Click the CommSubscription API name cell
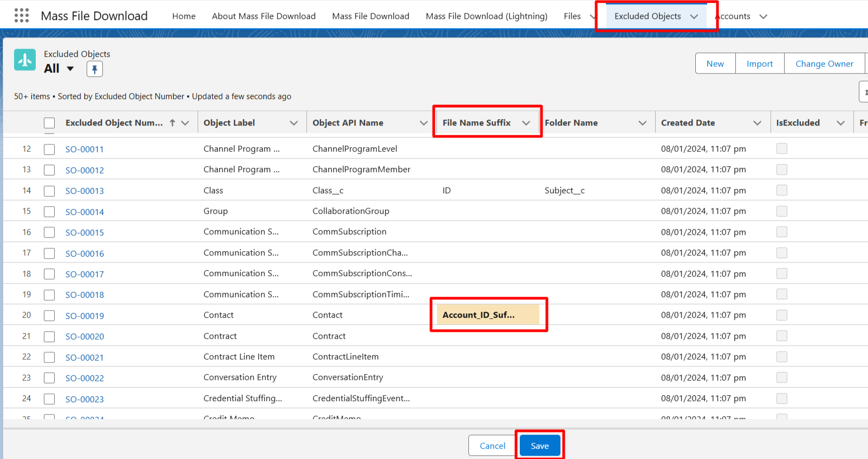This screenshot has width=868, height=459. point(349,232)
